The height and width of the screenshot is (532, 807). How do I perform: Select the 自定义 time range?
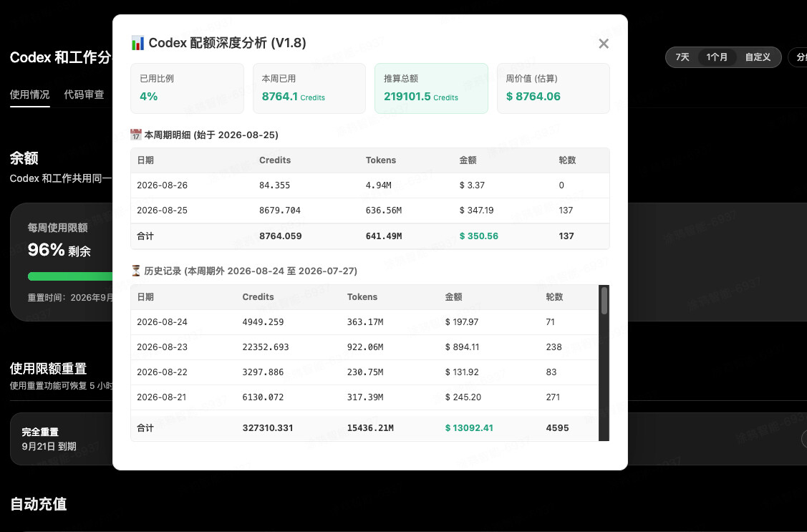point(758,57)
